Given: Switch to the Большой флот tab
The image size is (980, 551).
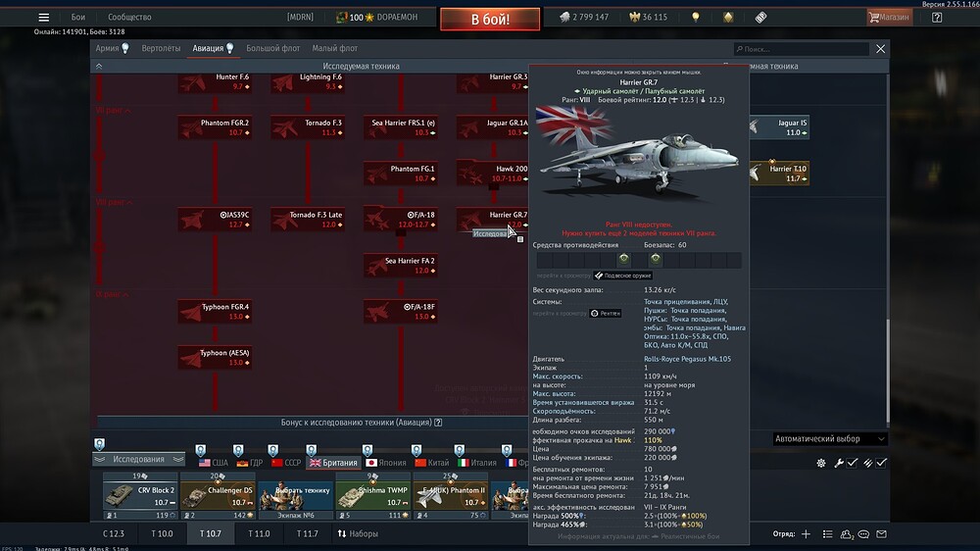Looking at the screenshot, I should click(273, 48).
